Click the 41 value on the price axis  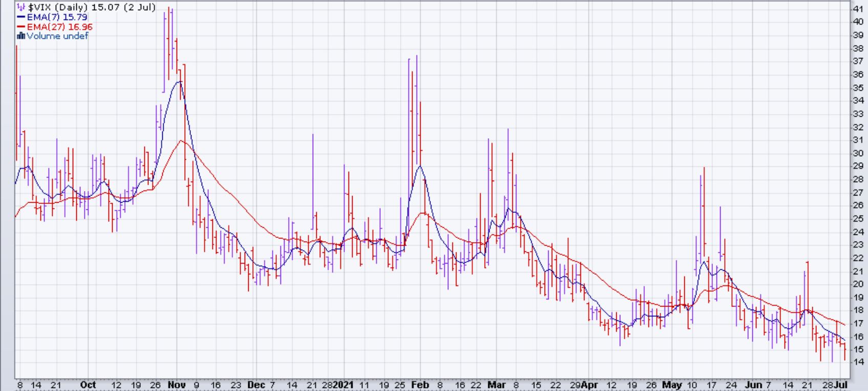858,9
